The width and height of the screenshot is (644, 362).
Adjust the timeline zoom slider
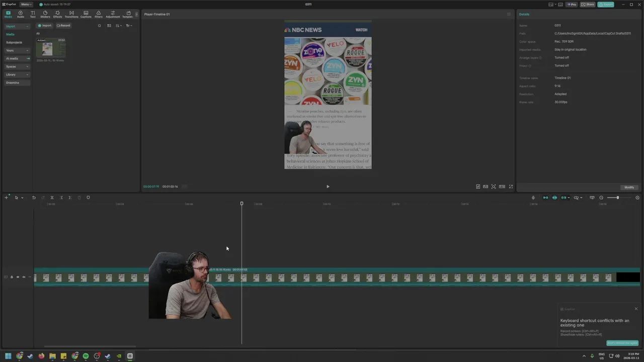pos(617,198)
